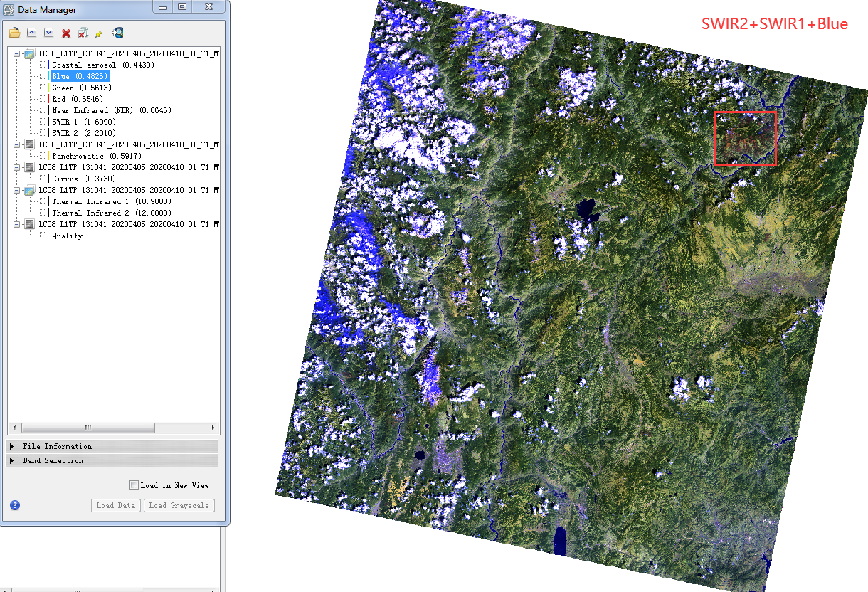The height and width of the screenshot is (592, 868).
Task: Click the red X Close File icon
Action: (66, 33)
